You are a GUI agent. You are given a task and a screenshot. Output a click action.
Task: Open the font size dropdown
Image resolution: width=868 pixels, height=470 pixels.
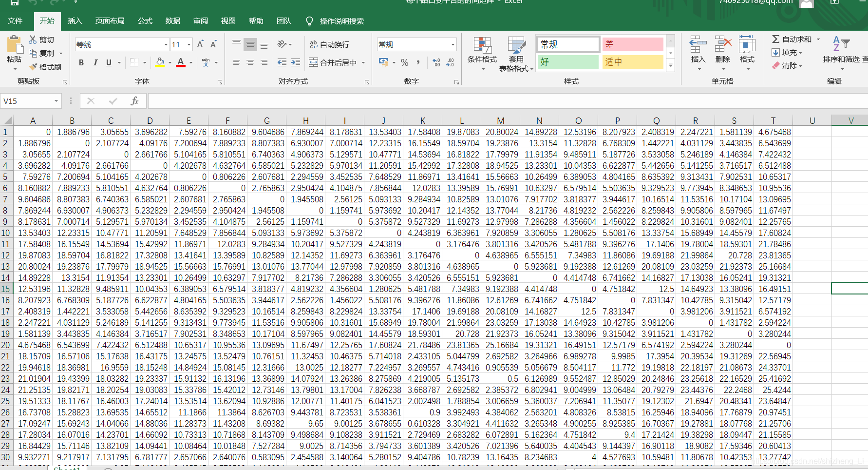pos(189,44)
